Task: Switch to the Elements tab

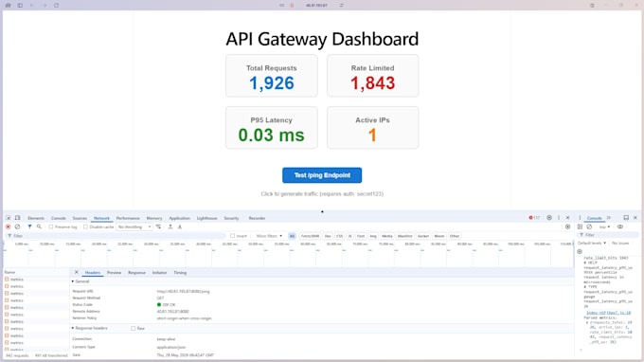Action: (x=36, y=218)
